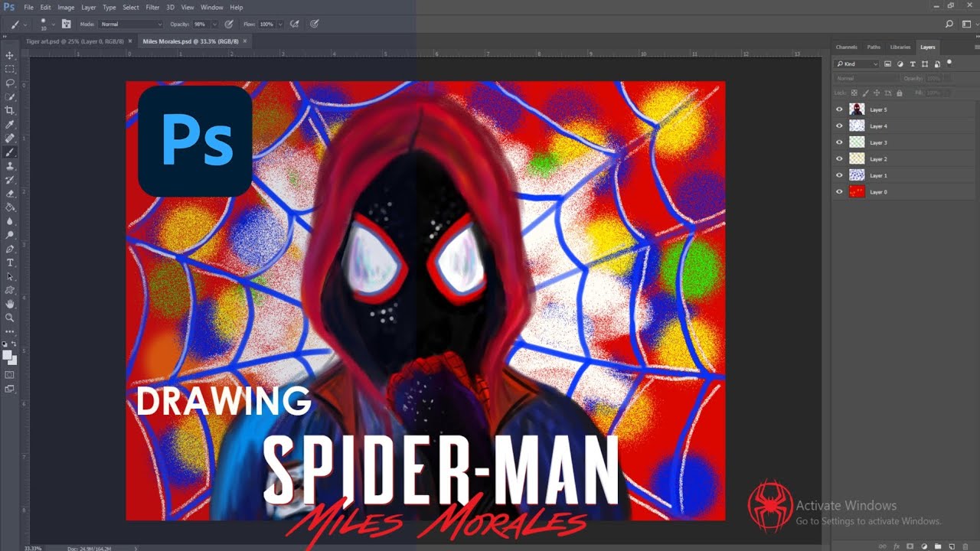This screenshot has height=551, width=980.
Task: Select the Path Selection tool
Action: [x=10, y=276]
